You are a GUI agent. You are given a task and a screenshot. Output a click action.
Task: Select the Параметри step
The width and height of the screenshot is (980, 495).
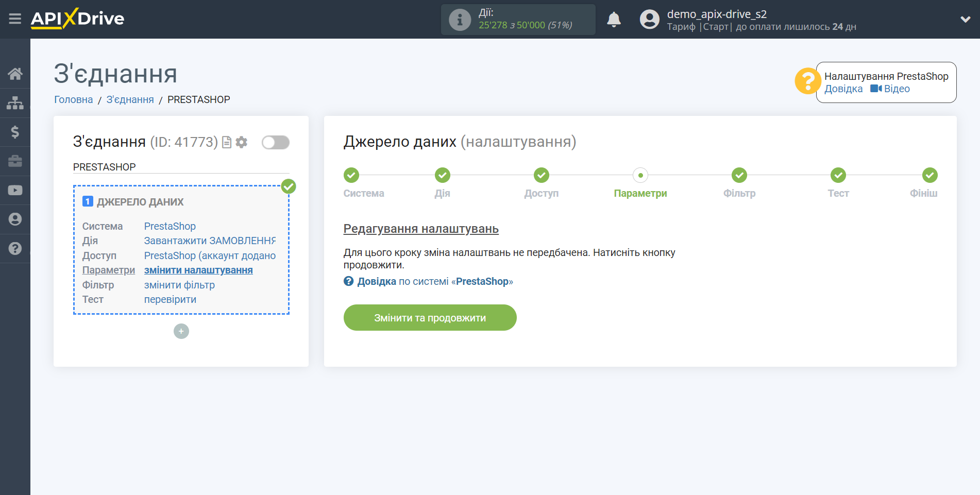(640, 175)
